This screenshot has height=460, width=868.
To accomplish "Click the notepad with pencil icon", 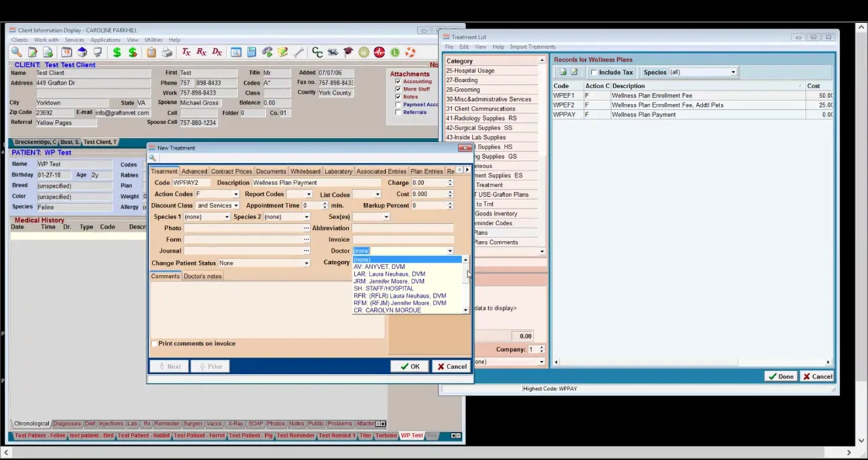I will (x=283, y=52).
